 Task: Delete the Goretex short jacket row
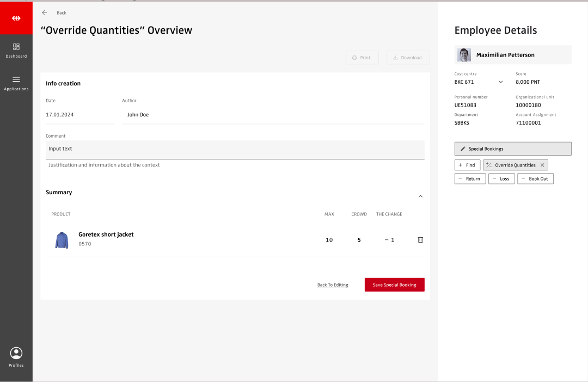pyautogui.click(x=420, y=240)
